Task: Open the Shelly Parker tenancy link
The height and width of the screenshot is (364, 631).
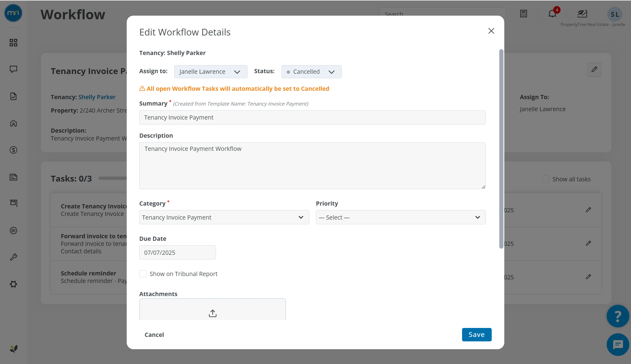Action: 97,97
